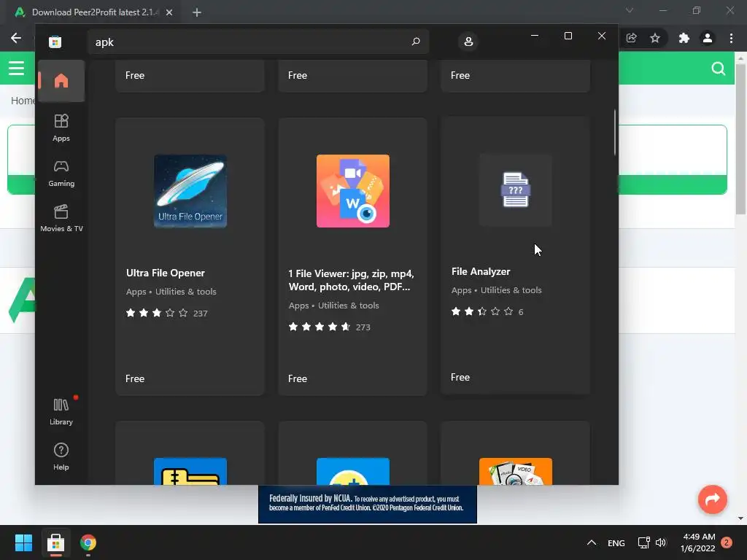This screenshot has height=560, width=747.
Task: Open the Store account profile icon
Action: click(x=468, y=42)
